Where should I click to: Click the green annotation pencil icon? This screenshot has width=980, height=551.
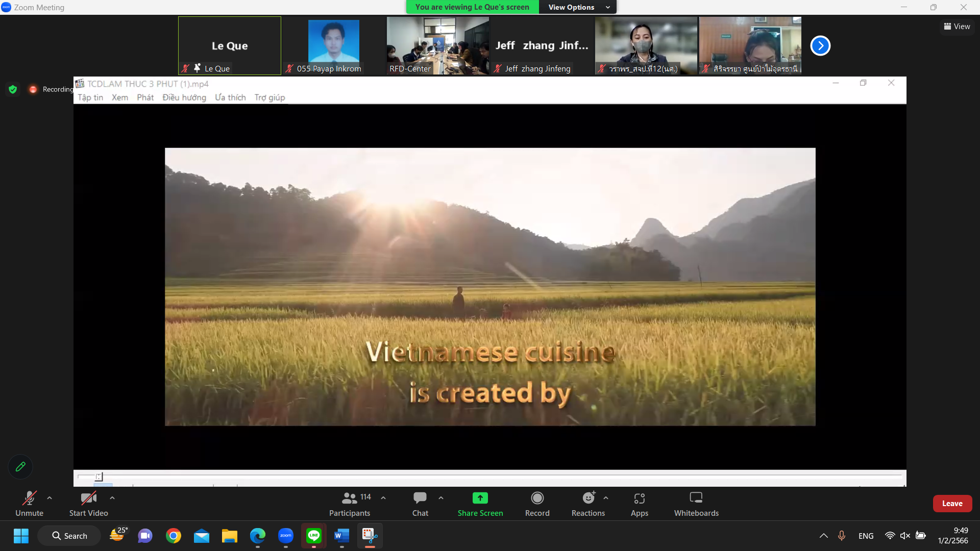click(x=20, y=467)
